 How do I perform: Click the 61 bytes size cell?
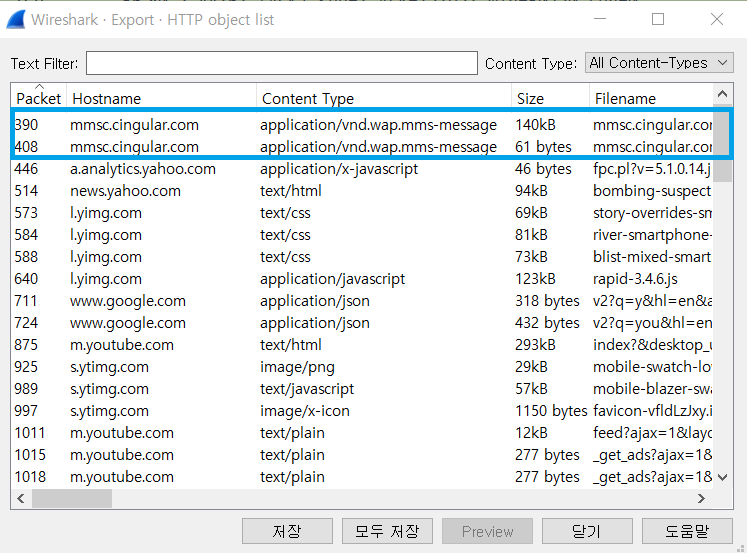543,147
